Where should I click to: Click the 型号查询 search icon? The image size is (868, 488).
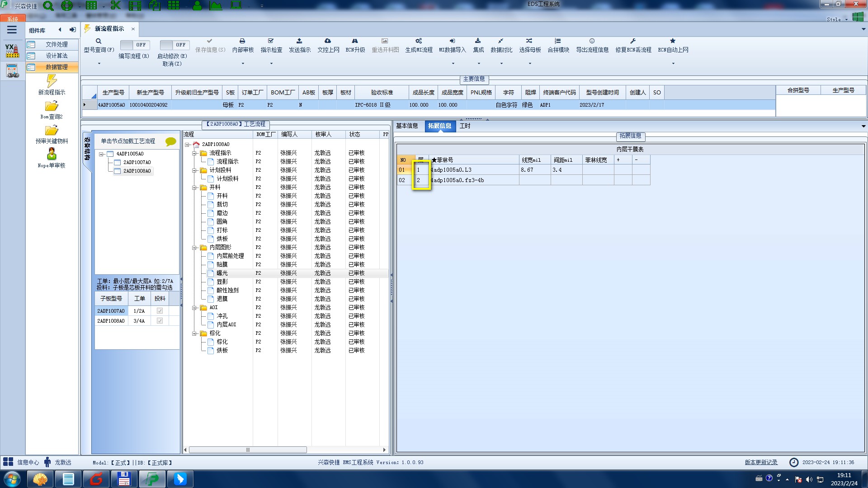pyautogui.click(x=99, y=41)
